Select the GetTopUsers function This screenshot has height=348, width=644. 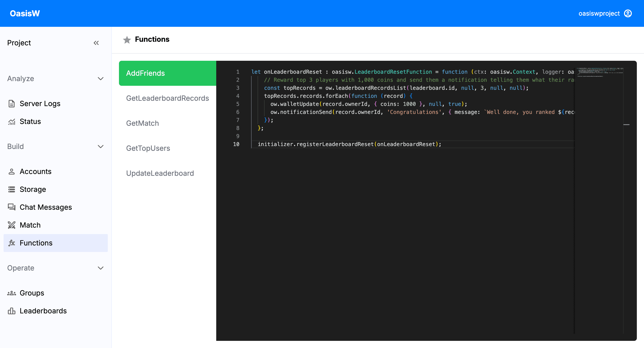point(167,148)
